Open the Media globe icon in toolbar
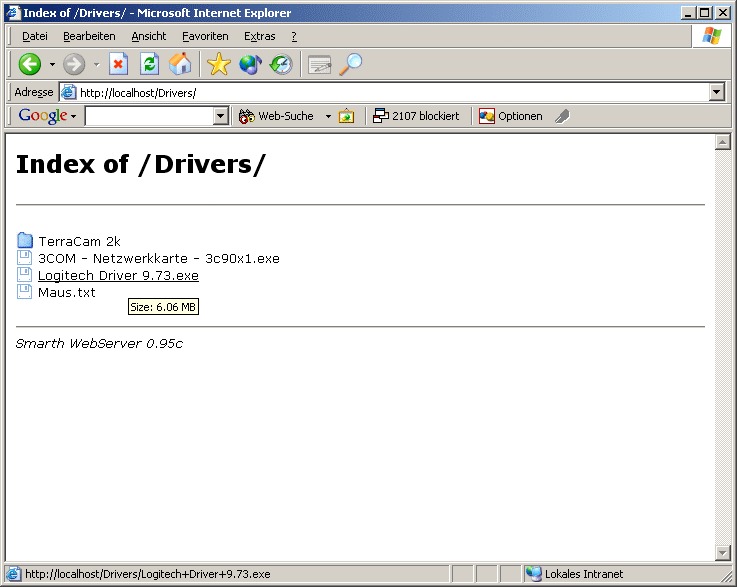Screen dimensions: 737x587 [250, 64]
